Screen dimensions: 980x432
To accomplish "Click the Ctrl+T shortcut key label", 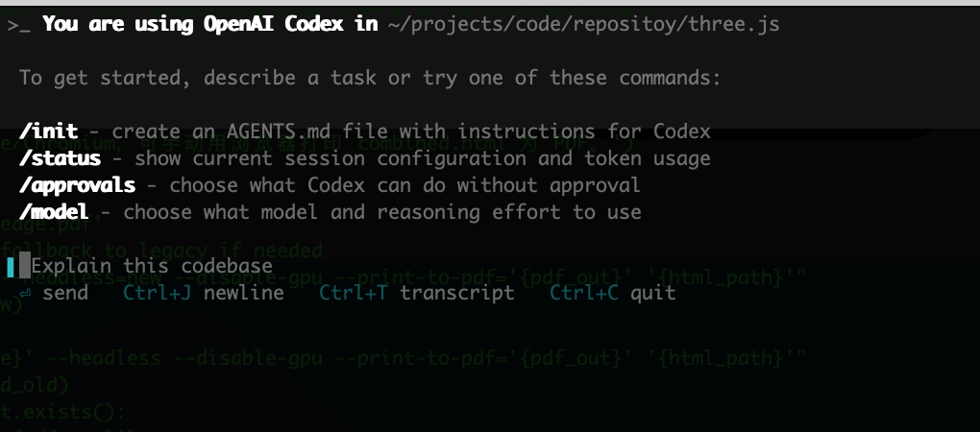I will point(354,293).
